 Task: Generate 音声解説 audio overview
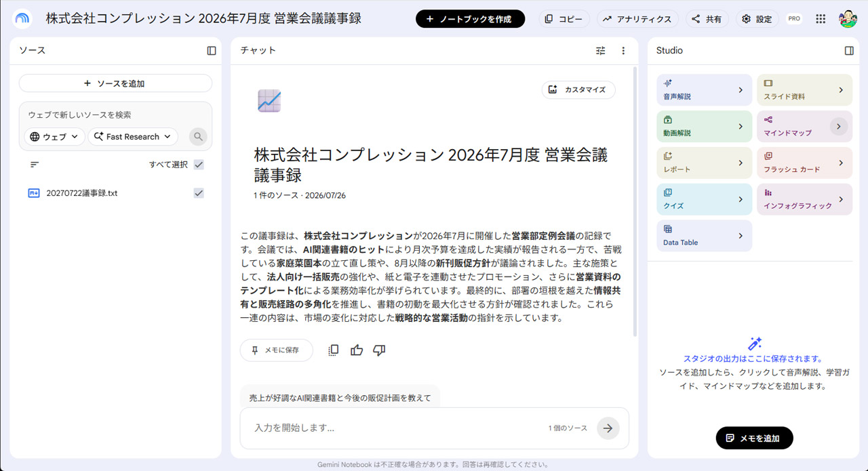point(704,90)
